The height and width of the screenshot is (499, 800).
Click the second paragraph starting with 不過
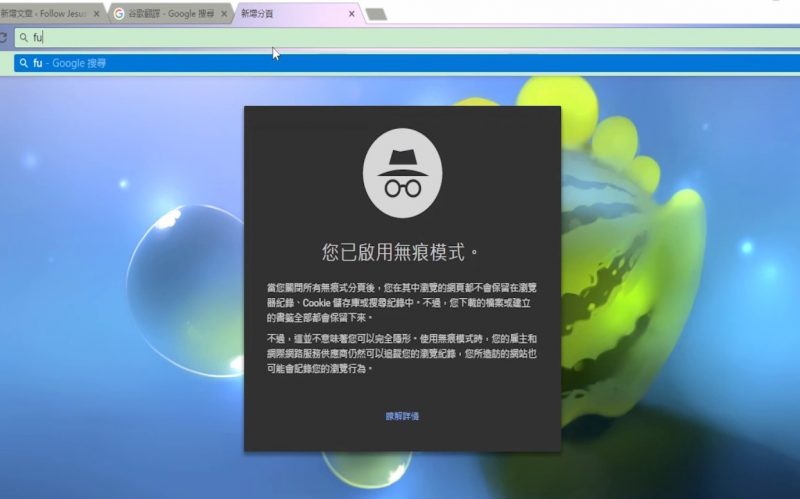coord(403,353)
